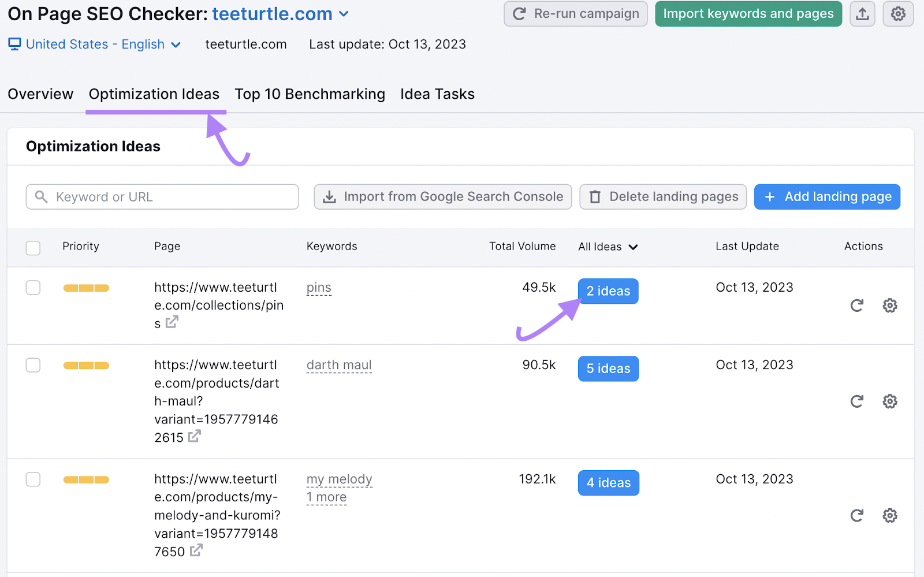Click inside the Keyword or URL search field

[162, 196]
